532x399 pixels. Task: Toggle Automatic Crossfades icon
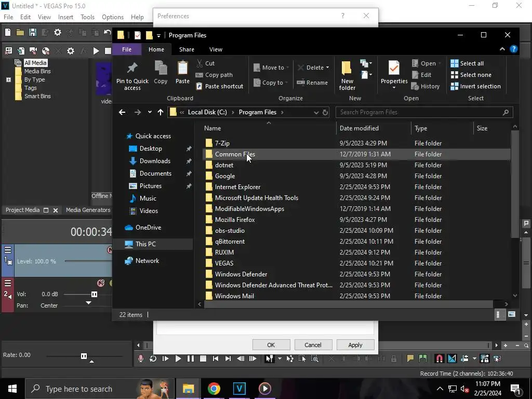pos(452,358)
